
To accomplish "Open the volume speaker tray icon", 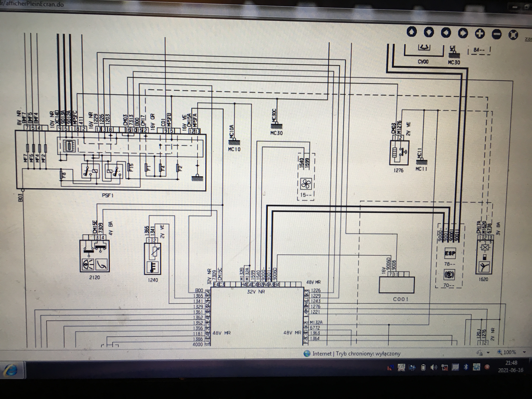I will click(x=434, y=367).
